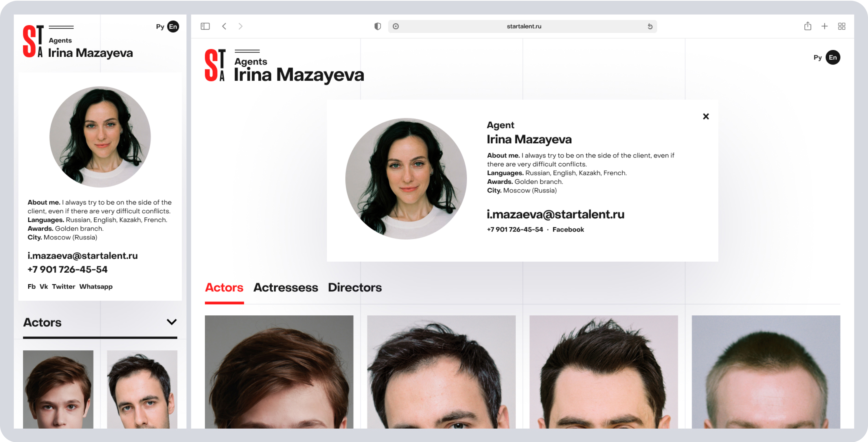Open the browser share icon
This screenshot has height=442, width=868.
pyautogui.click(x=807, y=26)
